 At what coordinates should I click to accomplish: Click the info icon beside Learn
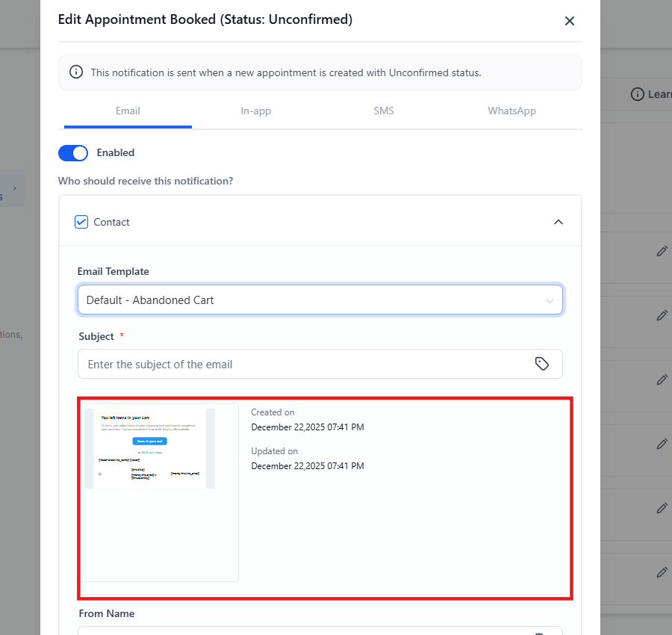(x=637, y=94)
